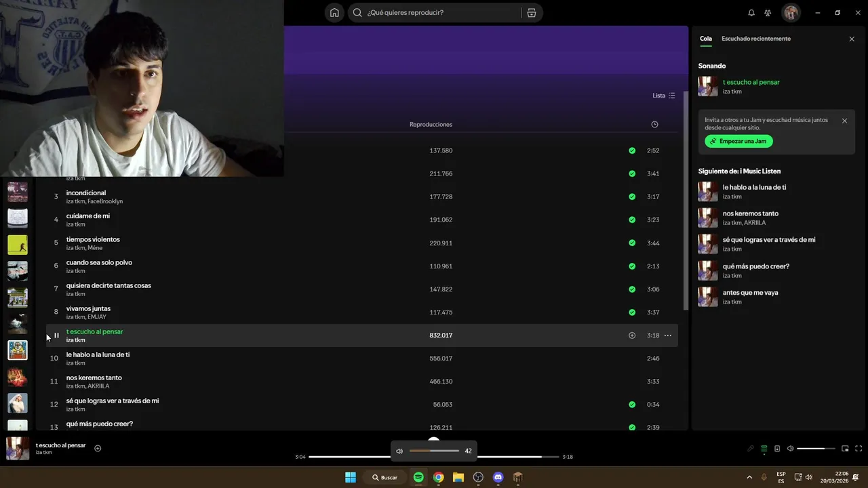
Task: Toggle saved check for vivamos juntas
Action: click(632, 312)
